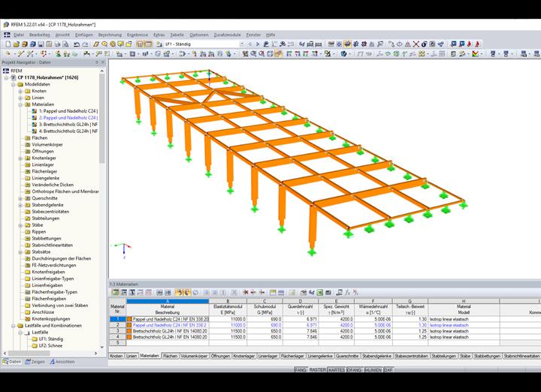Open the Berechnung menu
Screen dimensions: 541x392
(110, 35)
